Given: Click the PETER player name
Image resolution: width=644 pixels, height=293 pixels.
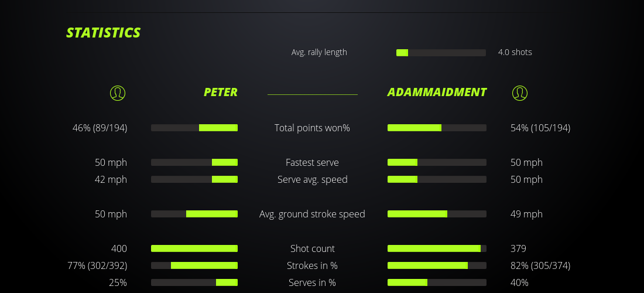Looking at the screenshot, I should [221, 92].
